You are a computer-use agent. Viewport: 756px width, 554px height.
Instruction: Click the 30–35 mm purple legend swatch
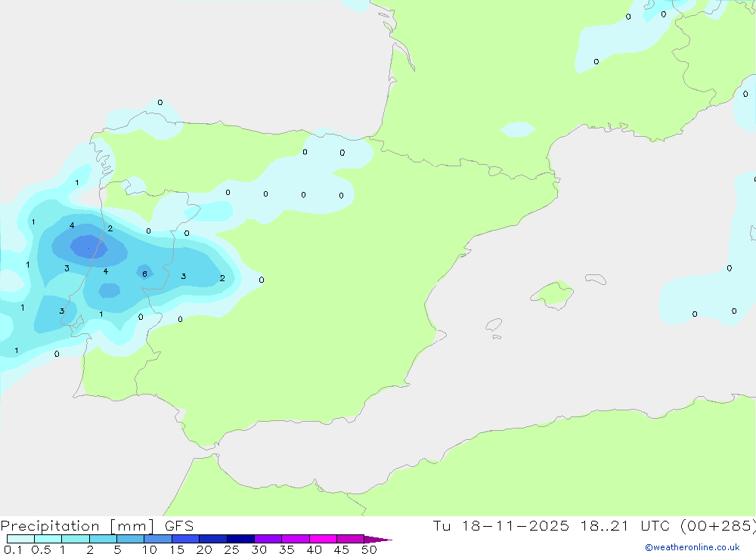pos(268,539)
